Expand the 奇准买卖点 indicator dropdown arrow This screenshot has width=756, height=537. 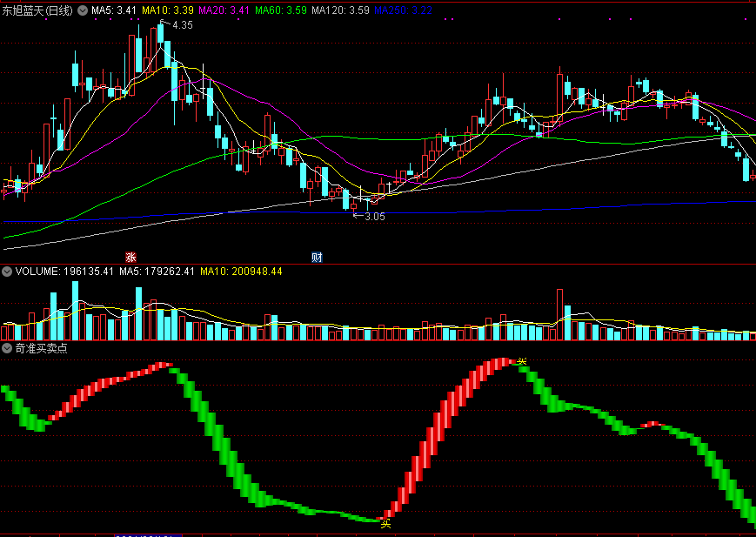pos(7,348)
